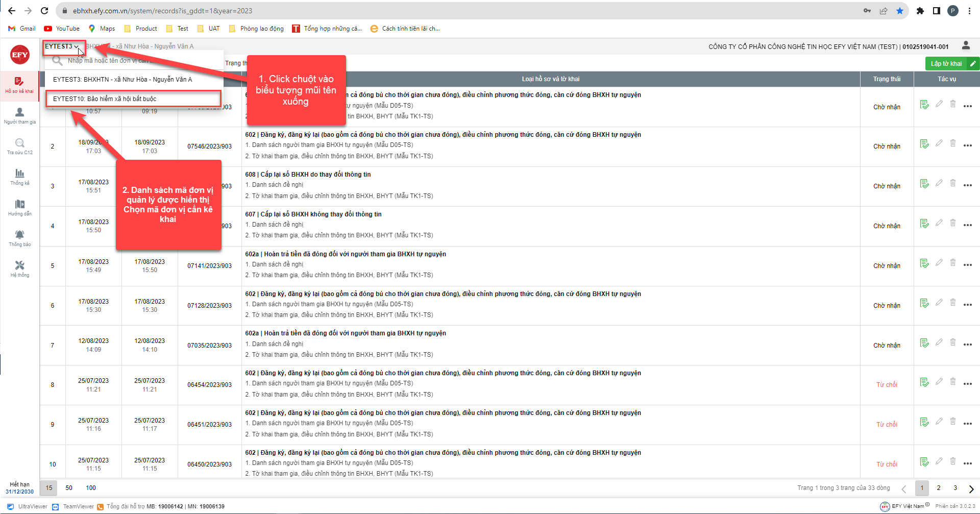The width and height of the screenshot is (980, 514).
Task: Bookmark page with Chrome star icon
Action: pos(900,11)
